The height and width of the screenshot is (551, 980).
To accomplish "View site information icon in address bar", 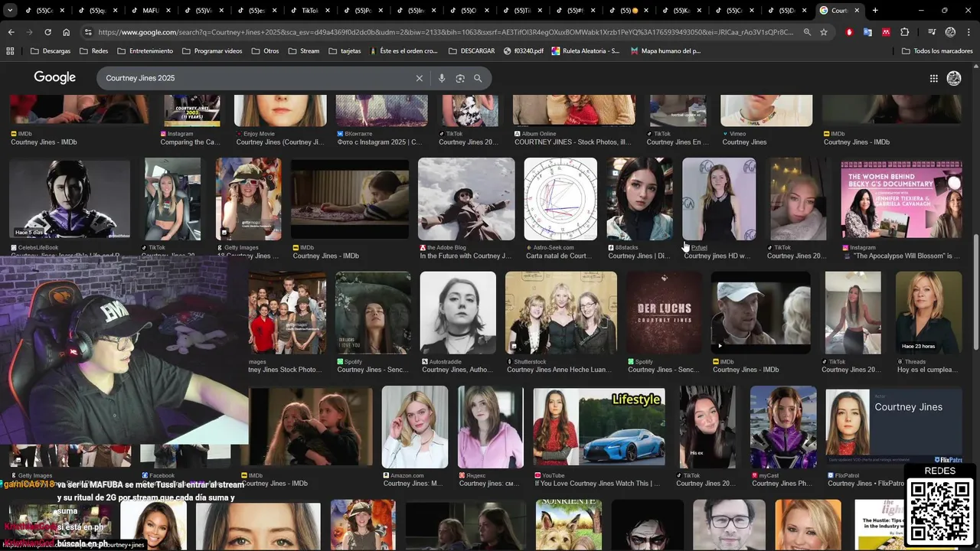I will point(88,32).
